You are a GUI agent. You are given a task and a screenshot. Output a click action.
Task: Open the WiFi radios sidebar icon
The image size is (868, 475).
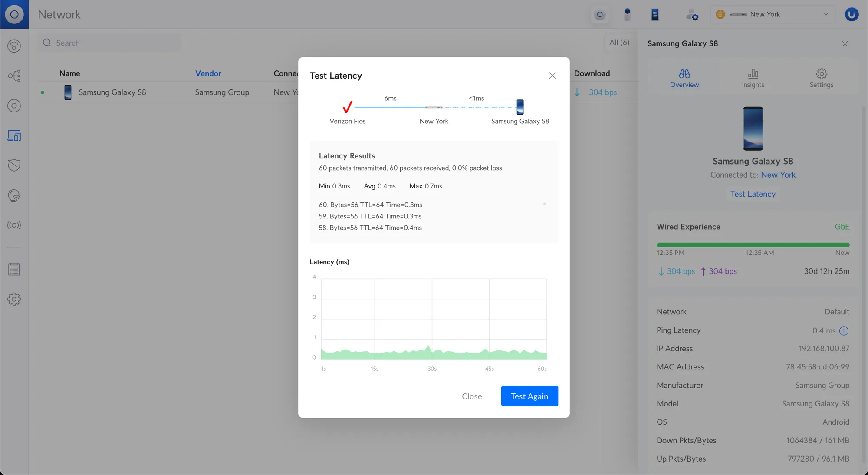point(14,225)
